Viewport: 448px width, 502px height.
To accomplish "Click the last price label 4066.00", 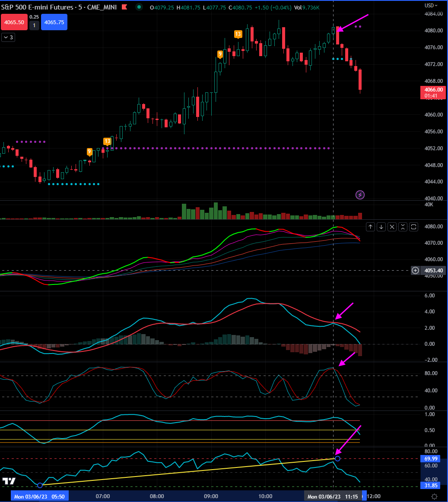I will (433, 92).
